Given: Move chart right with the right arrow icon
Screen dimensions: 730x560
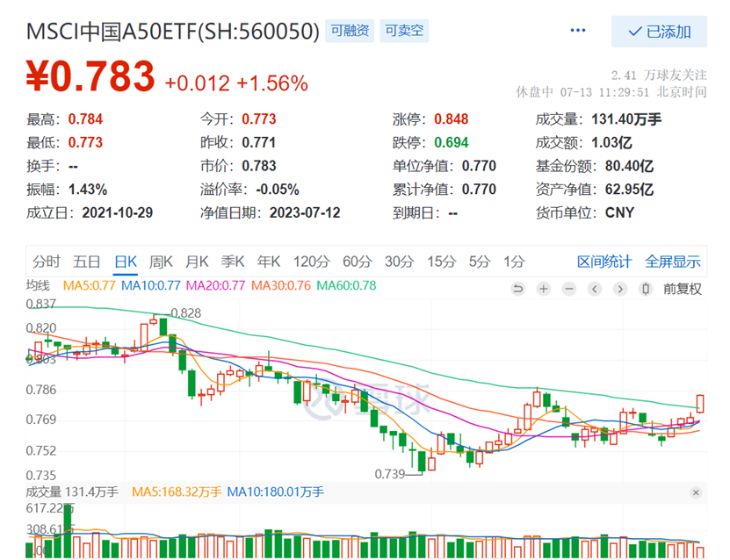Looking at the screenshot, I should click(x=619, y=290).
